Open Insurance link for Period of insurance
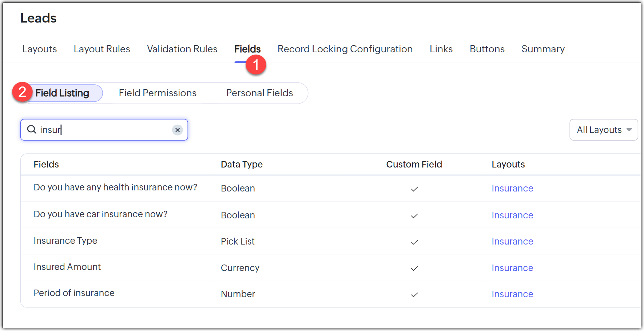Image resolution: width=644 pixels, height=331 pixels. click(x=512, y=294)
